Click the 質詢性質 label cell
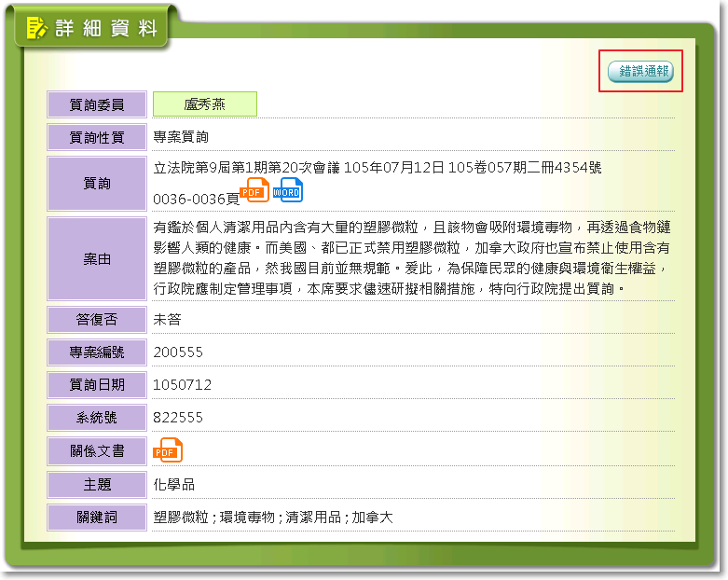The image size is (728, 580). pyautogui.click(x=97, y=137)
